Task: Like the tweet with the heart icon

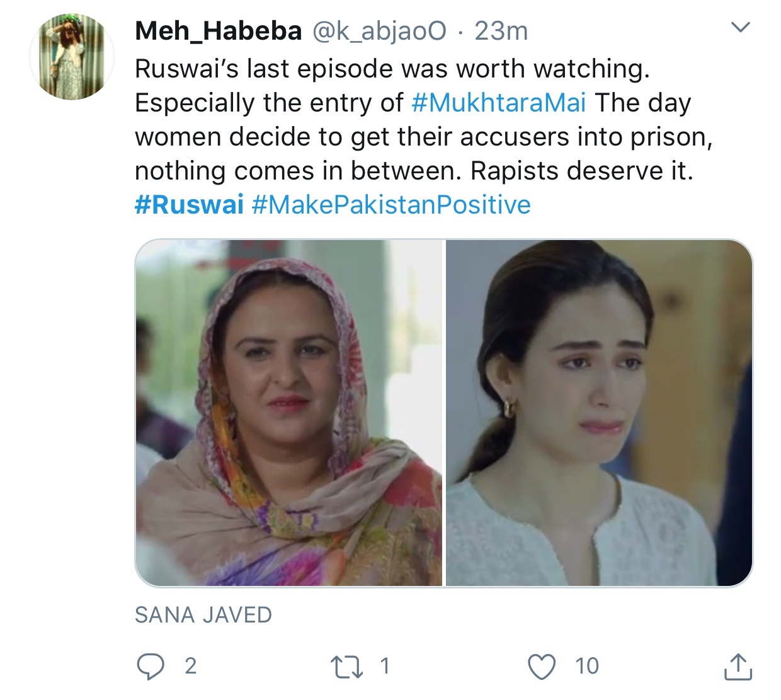Action: [x=542, y=667]
